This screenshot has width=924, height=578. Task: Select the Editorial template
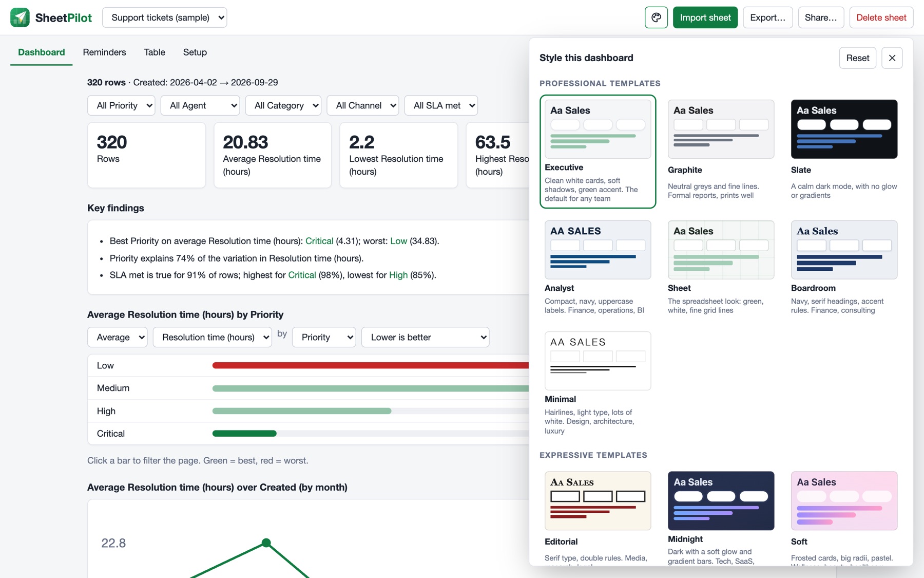pyautogui.click(x=598, y=516)
